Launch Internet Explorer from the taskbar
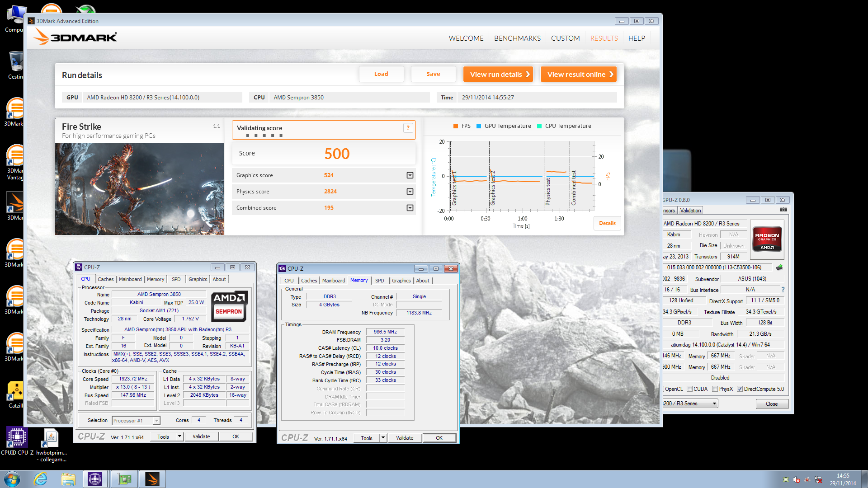This screenshot has height=488, width=868. [x=40, y=479]
